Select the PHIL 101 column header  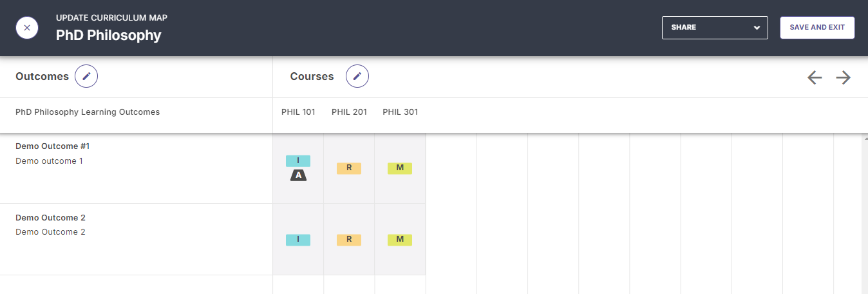point(298,112)
